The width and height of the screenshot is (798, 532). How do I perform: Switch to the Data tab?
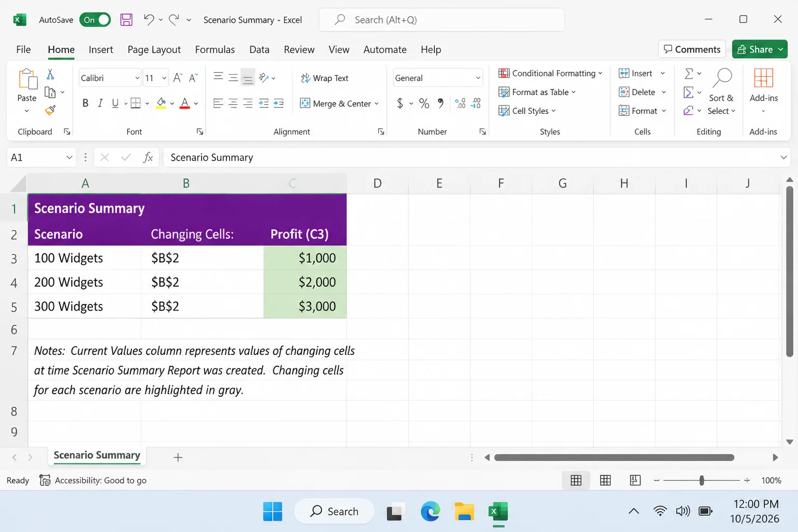tap(259, 49)
